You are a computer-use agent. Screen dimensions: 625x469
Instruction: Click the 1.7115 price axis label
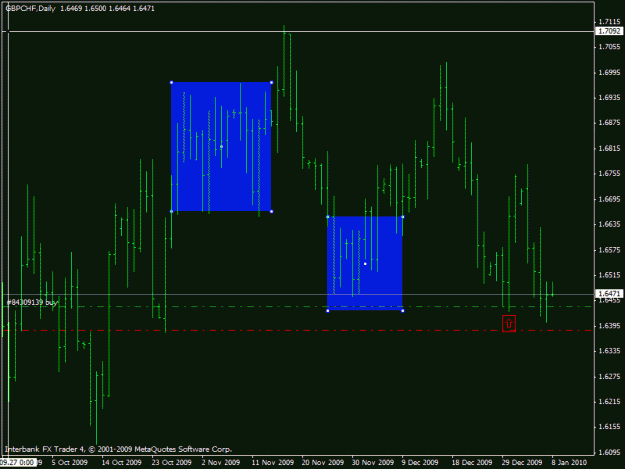click(609, 22)
